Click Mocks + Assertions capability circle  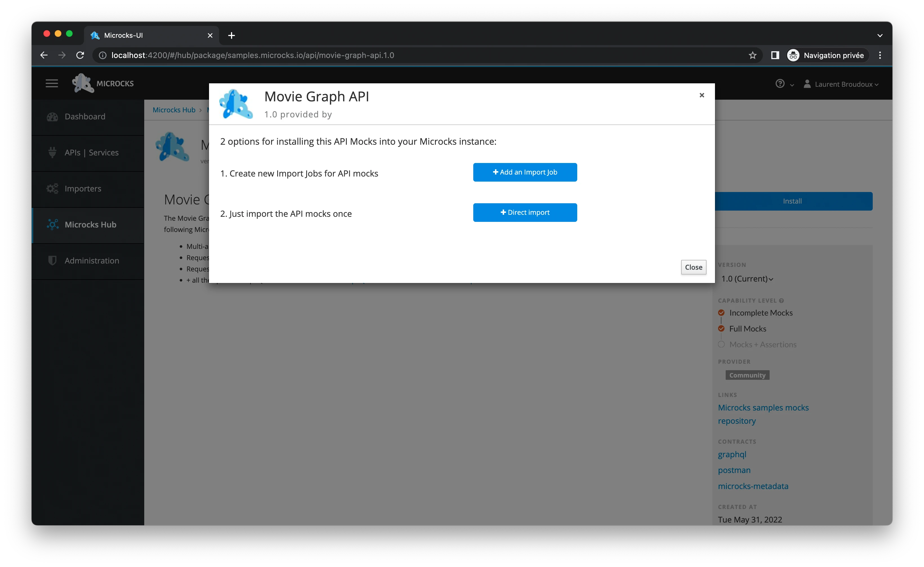(721, 344)
